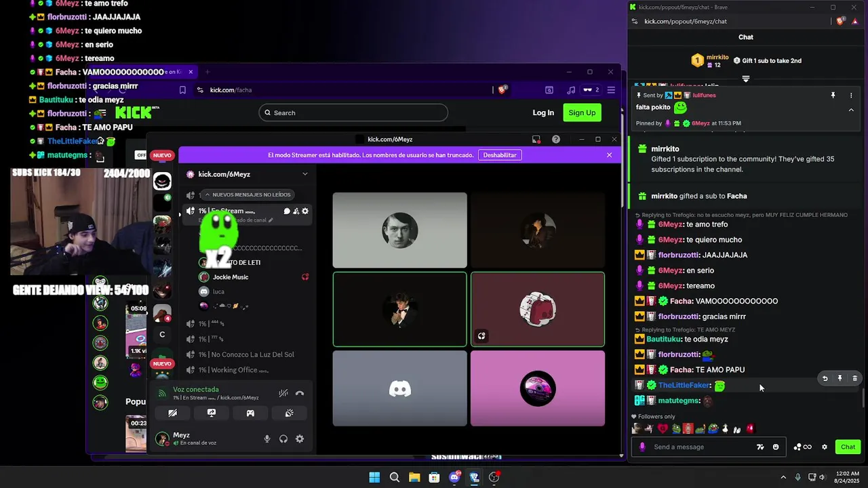Disable Streamer mode with Deshabilitar button
This screenshot has width=868, height=488.
[x=500, y=155]
